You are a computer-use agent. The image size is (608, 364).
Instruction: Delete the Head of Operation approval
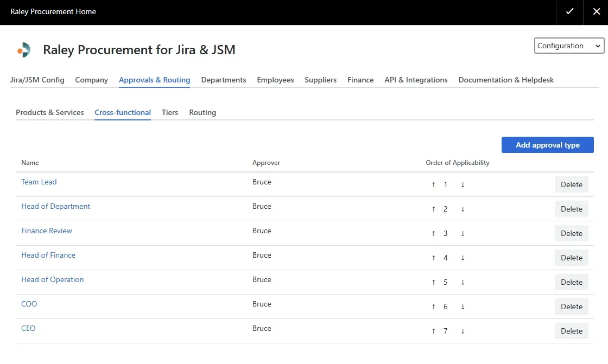[x=572, y=282]
